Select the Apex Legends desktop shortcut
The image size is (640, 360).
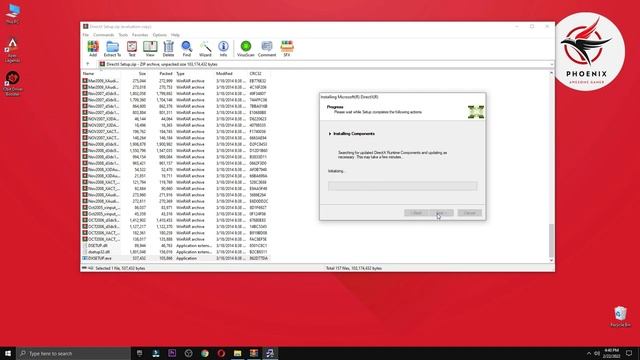[x=12, y=50]
